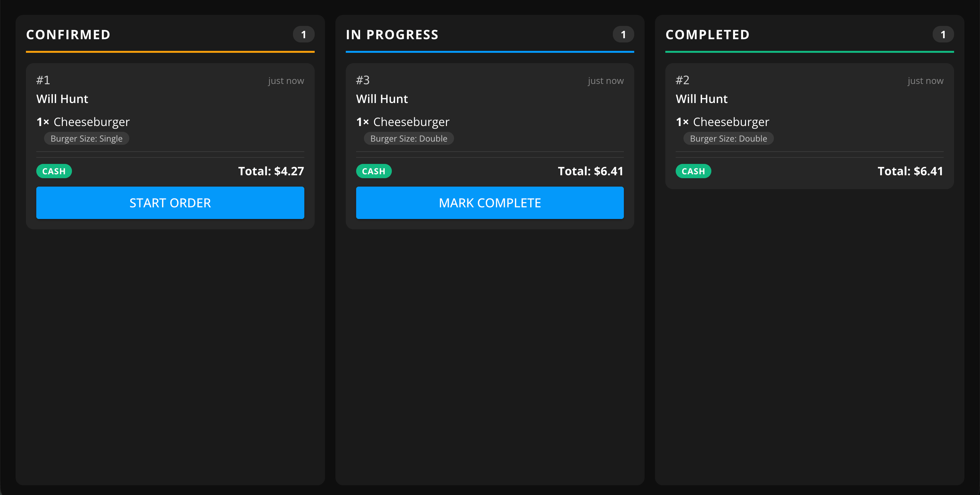Image resolution: width=980 pixels, height=495 pixels.
Task: Click order number #3
Action: point(363,80)
